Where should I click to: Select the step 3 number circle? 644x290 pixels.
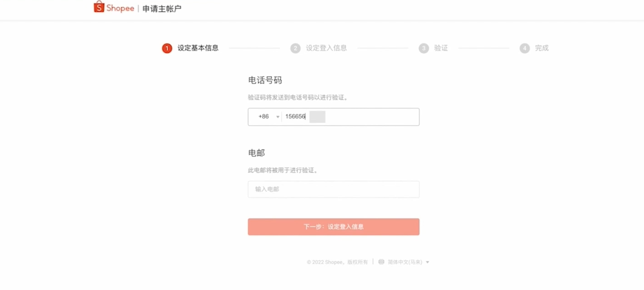coord(424,48)
